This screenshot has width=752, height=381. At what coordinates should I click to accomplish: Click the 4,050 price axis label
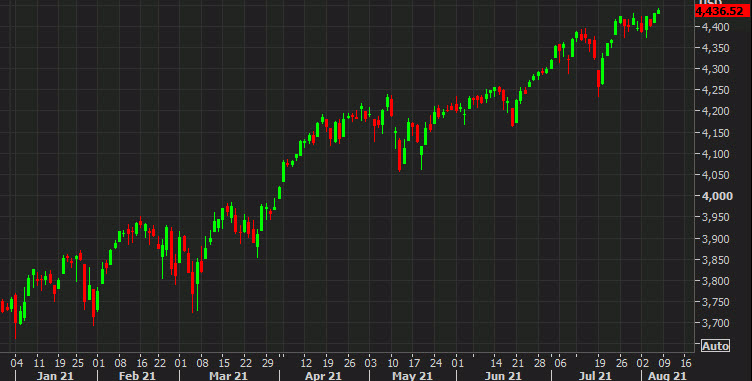point(717,175)
